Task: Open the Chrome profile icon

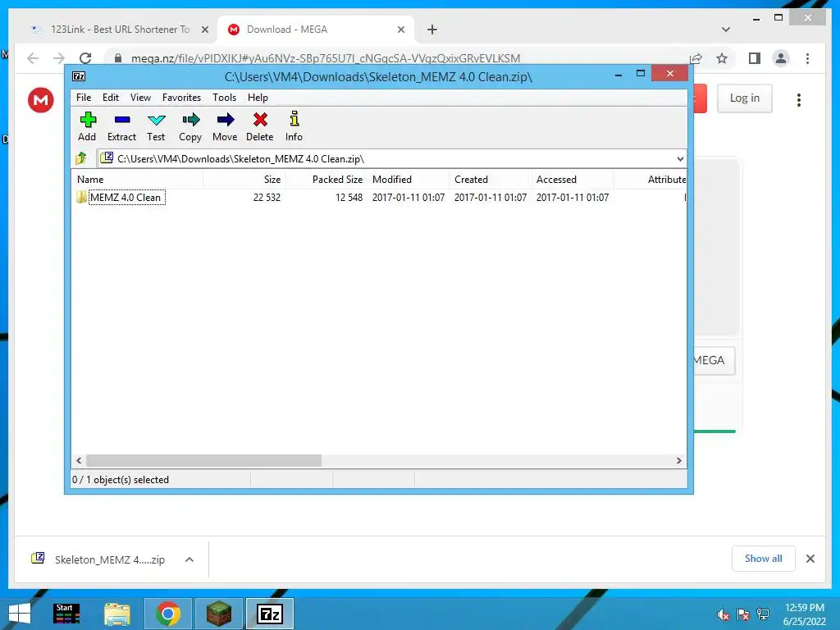Action: 781,58
